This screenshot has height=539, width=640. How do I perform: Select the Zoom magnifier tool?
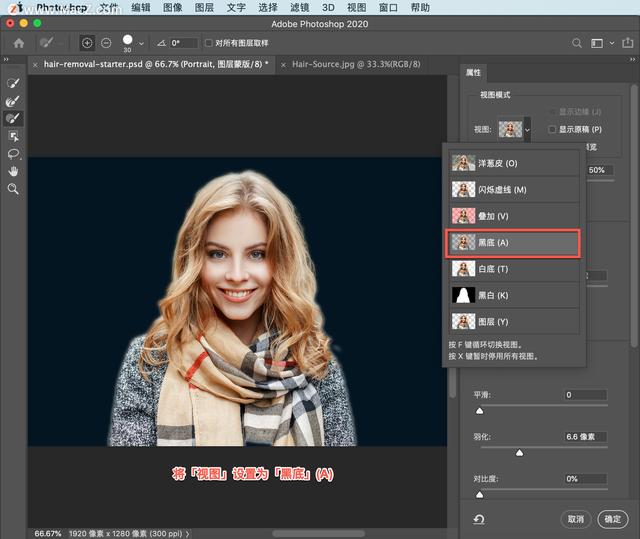coord(14,188)
